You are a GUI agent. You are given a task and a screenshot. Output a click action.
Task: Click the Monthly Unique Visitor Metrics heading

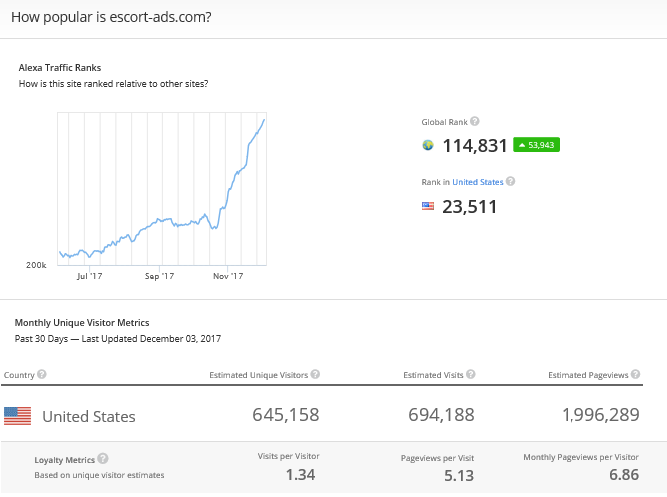(82, 323)
